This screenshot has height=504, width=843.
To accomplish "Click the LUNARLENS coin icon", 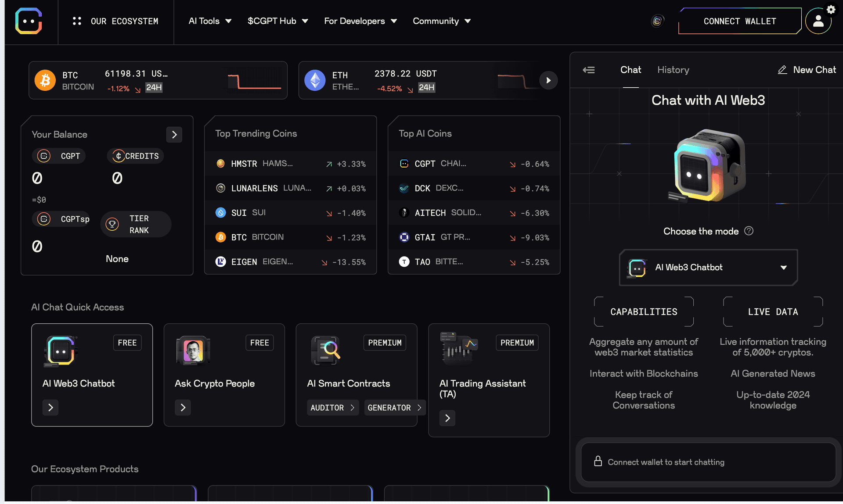I will tap(221, 188).
